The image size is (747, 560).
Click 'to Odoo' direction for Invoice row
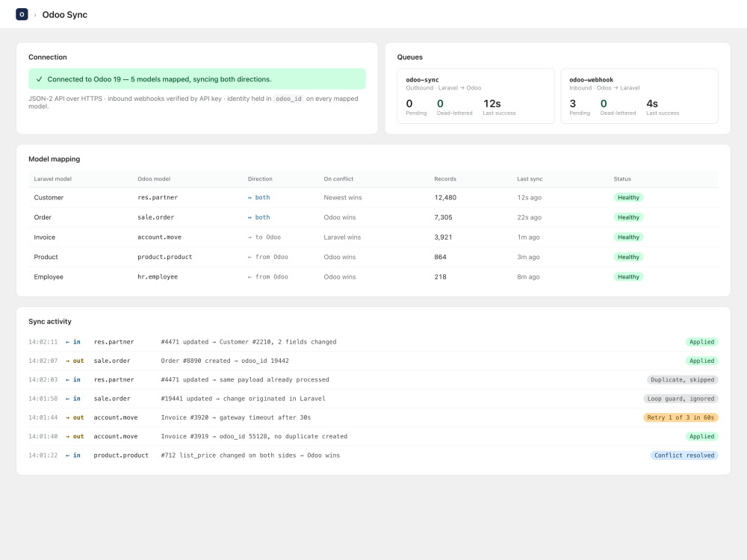point(264,237)
